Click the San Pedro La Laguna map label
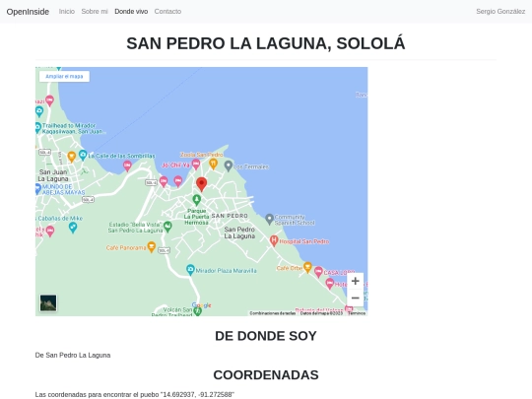This screenshot has width=532, height=399. (x=239, y=233)
